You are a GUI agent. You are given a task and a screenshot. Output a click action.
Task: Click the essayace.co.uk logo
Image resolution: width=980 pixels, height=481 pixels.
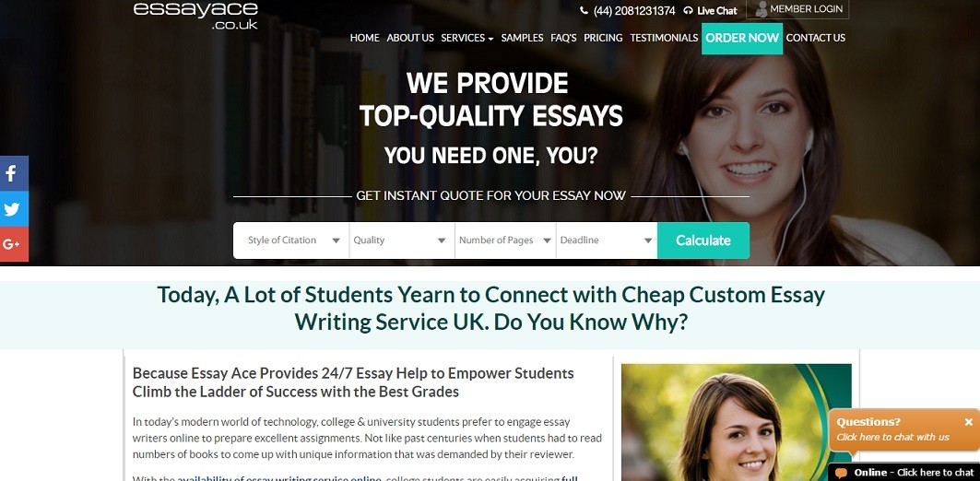(195, 15)
